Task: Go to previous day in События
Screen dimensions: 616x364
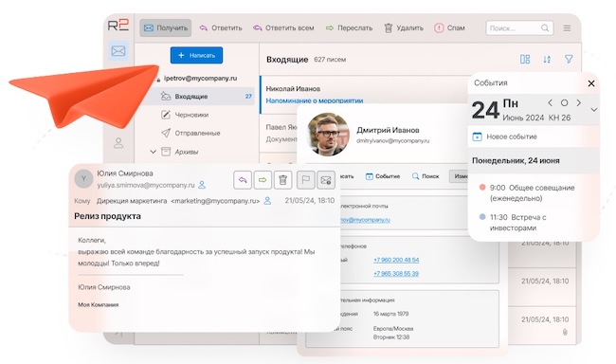Action: point(550,103)
